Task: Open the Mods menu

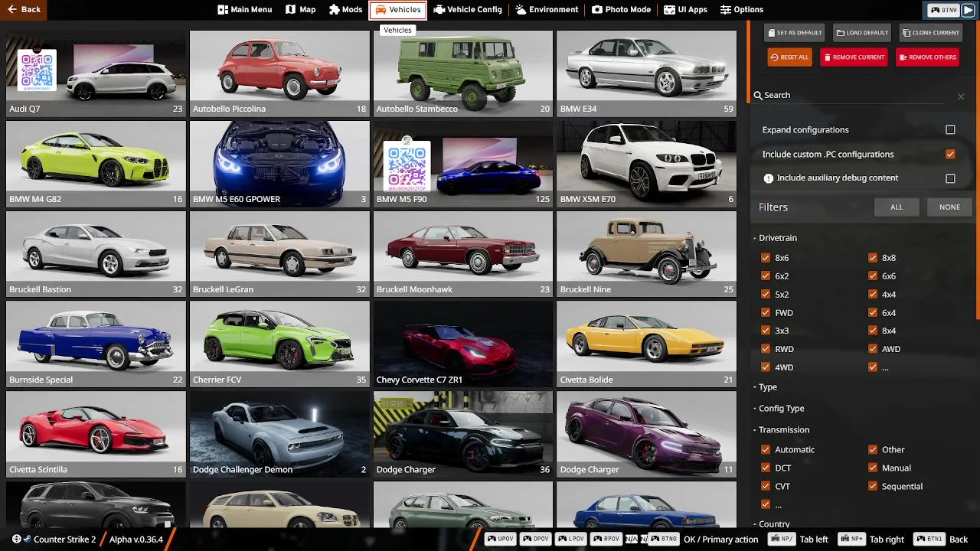Action: pyautogui.click(x=346, y=10)
